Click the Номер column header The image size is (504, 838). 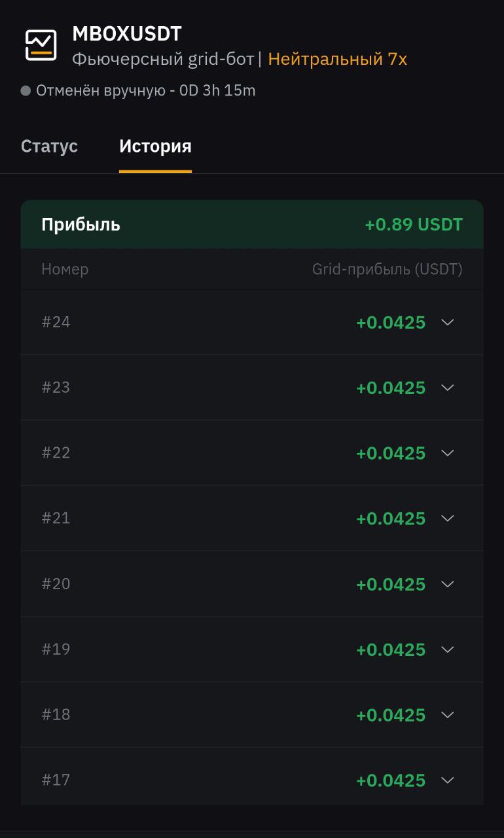(65, 269)
